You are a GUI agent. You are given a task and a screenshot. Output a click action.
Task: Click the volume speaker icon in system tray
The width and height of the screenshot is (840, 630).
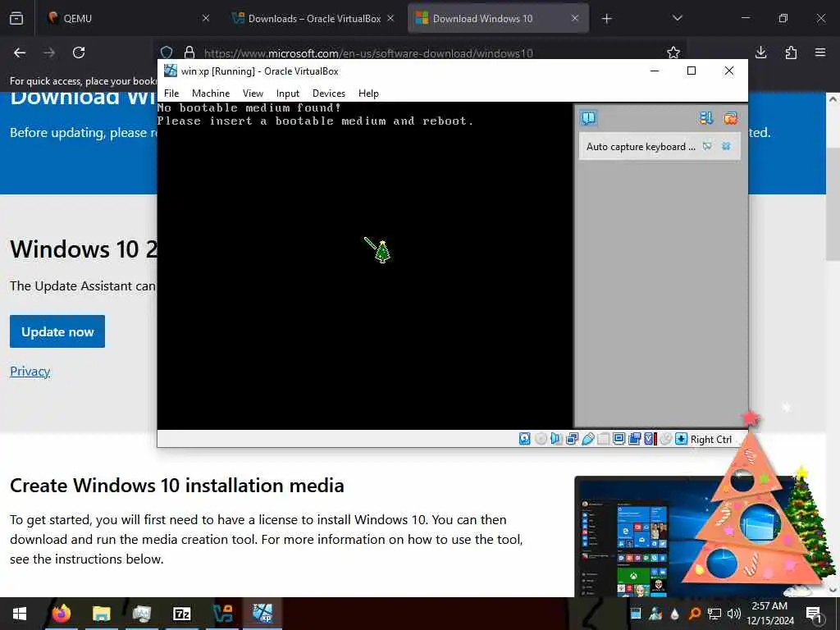coord(734,614)
